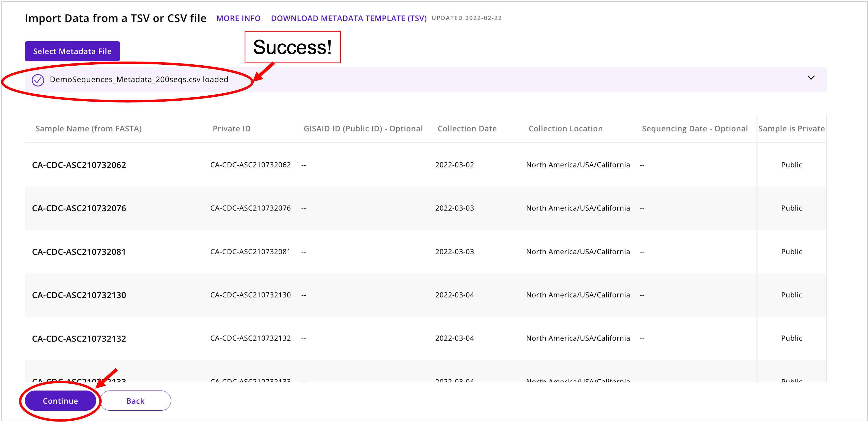Click collection date 2022-03-02

coord(454,165)
